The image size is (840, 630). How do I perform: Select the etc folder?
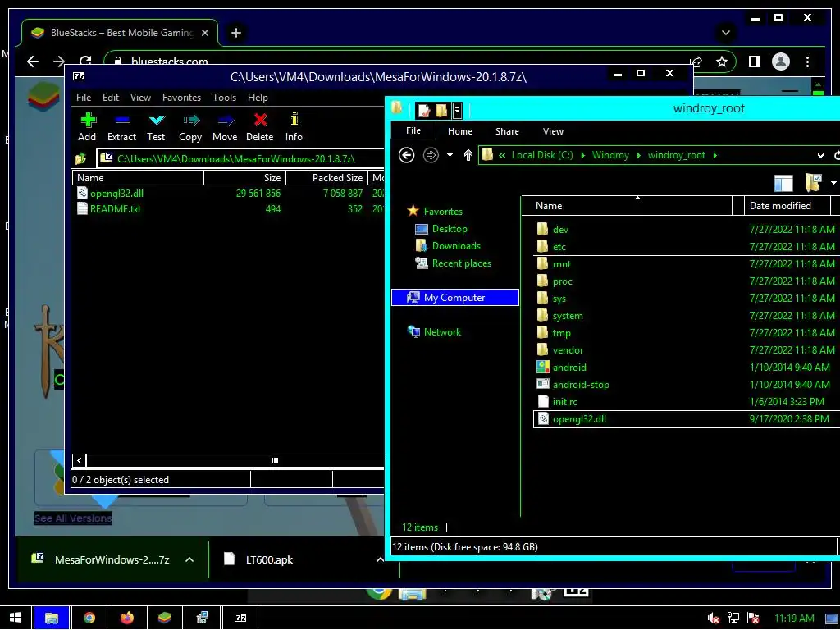pyautogui.click(x=559, y=246)
